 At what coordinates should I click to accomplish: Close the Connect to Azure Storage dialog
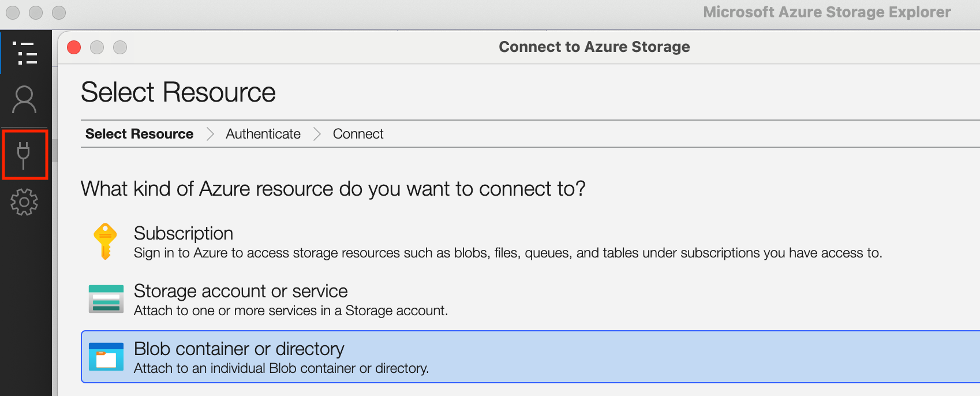[74, 47]
